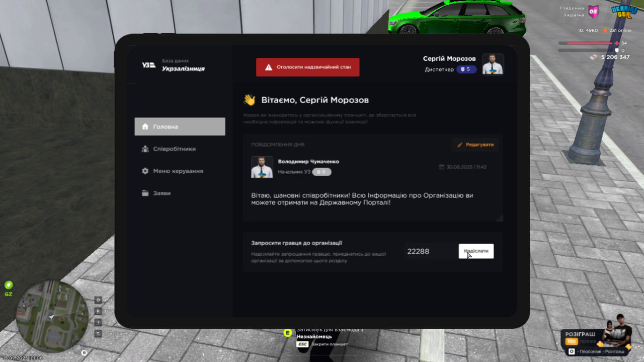This screenshot has width=644, height=362.
Task: Click the O key hint icon
Action: (x=98, y=300)
